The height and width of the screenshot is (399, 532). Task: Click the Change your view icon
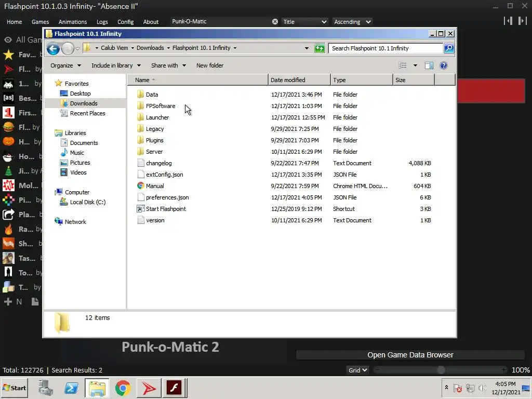(x=403, y=65)
